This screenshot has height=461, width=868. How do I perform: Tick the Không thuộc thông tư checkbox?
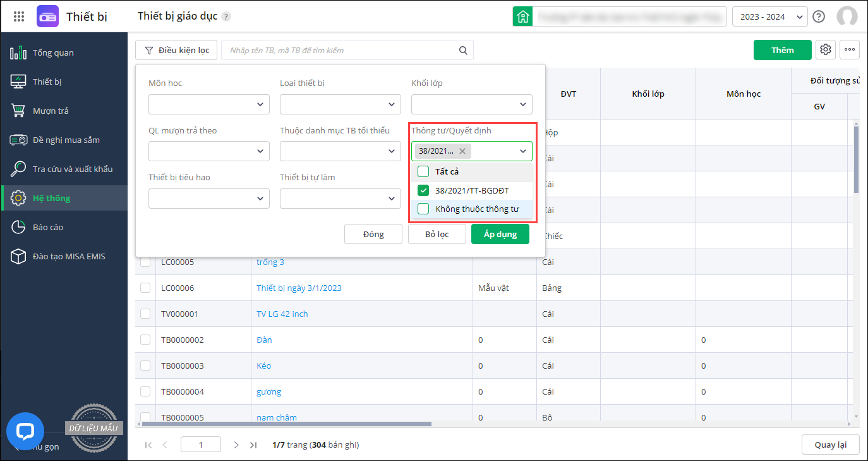click(423, 209)
